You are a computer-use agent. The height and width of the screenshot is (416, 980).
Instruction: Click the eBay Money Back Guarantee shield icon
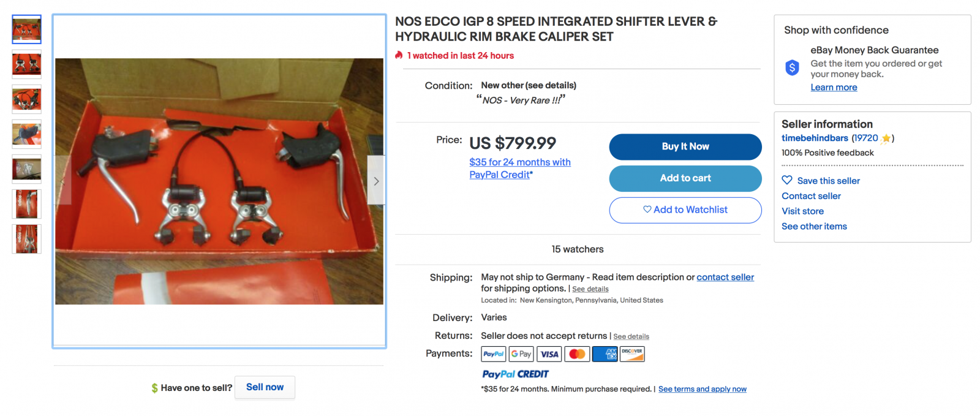click(x=792, y=67)
